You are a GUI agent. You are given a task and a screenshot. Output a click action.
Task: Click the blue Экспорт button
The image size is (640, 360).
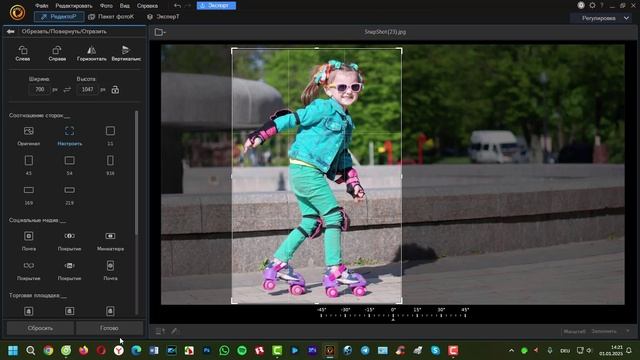click(x=216, y=6)
